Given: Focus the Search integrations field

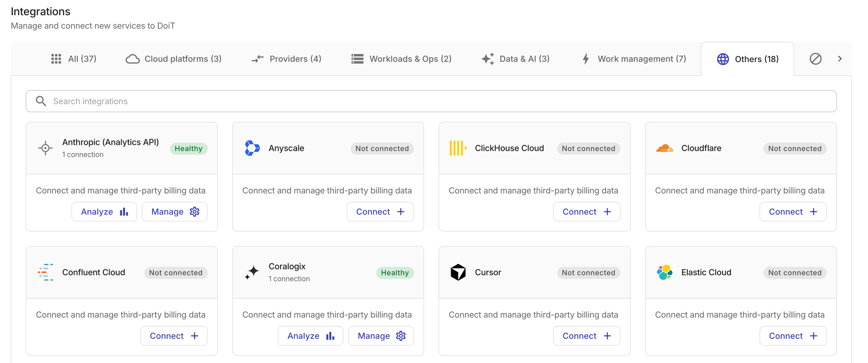Looking at the screenshot, I should click(x=431, y=101).
